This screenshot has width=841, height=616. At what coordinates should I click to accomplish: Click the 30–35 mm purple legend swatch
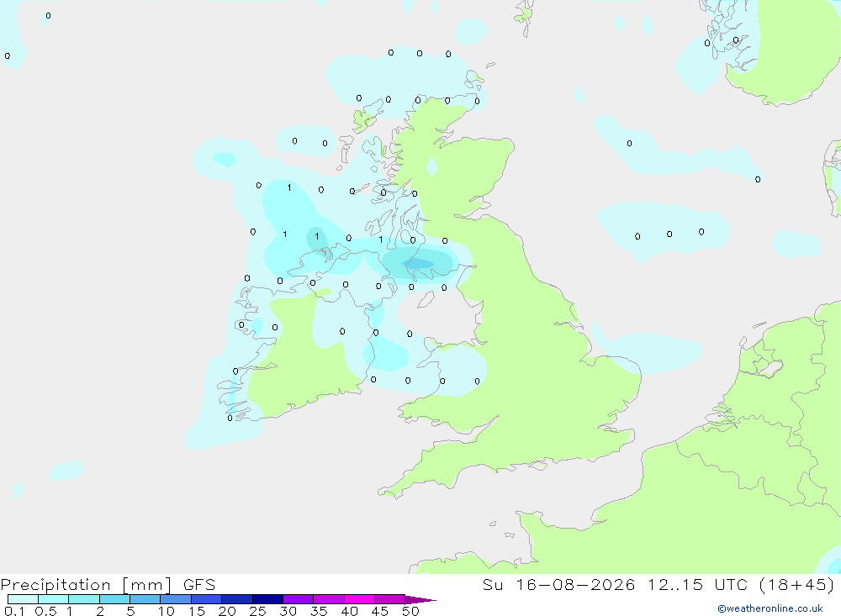point(299,599)
